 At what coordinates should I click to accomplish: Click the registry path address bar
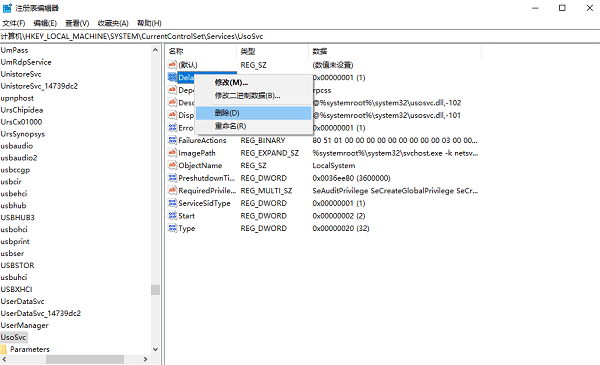300,36
